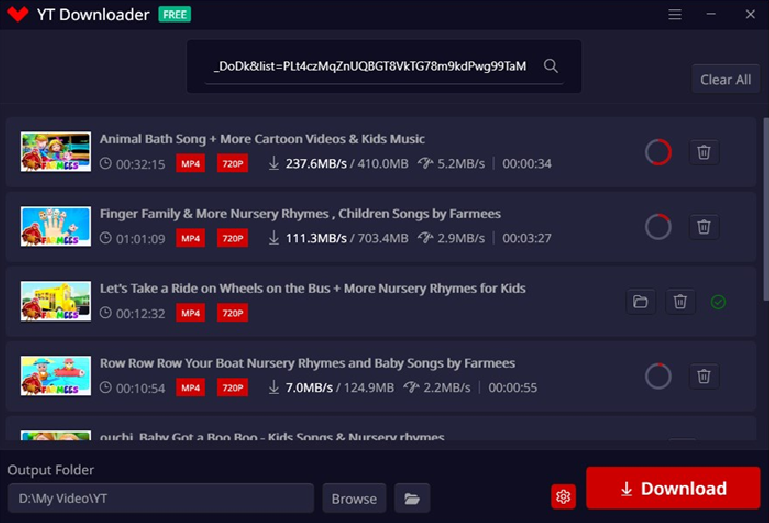The height and width of the screenshot is (523, 769).
Task: Delete the Wheels on the Bus item
Action: click(x=680, y=301)
